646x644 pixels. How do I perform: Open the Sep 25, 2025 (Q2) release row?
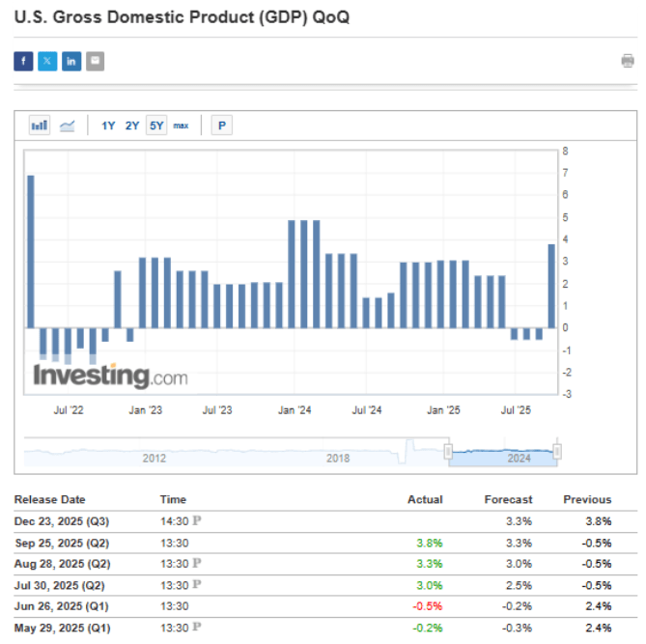(53, 542)
